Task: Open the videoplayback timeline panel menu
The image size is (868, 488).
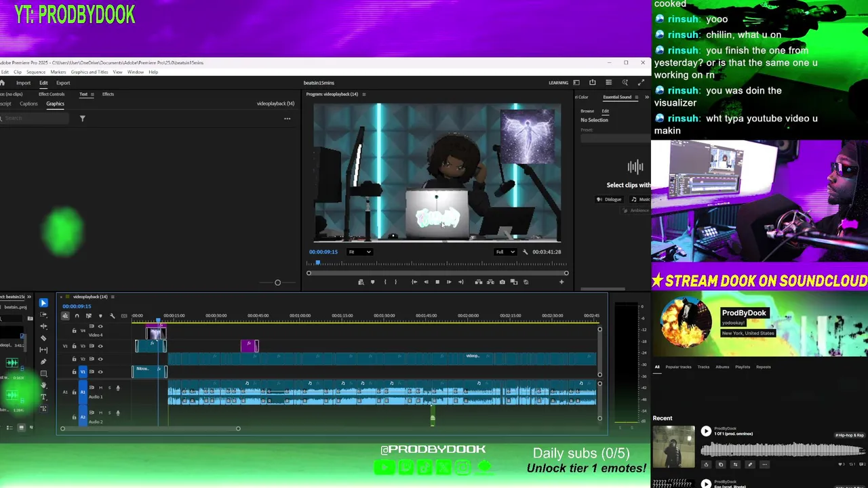Action: 113,296
